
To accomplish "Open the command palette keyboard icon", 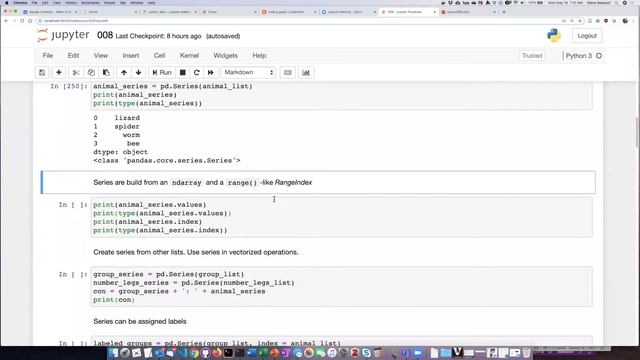I will tap(288, 73).
